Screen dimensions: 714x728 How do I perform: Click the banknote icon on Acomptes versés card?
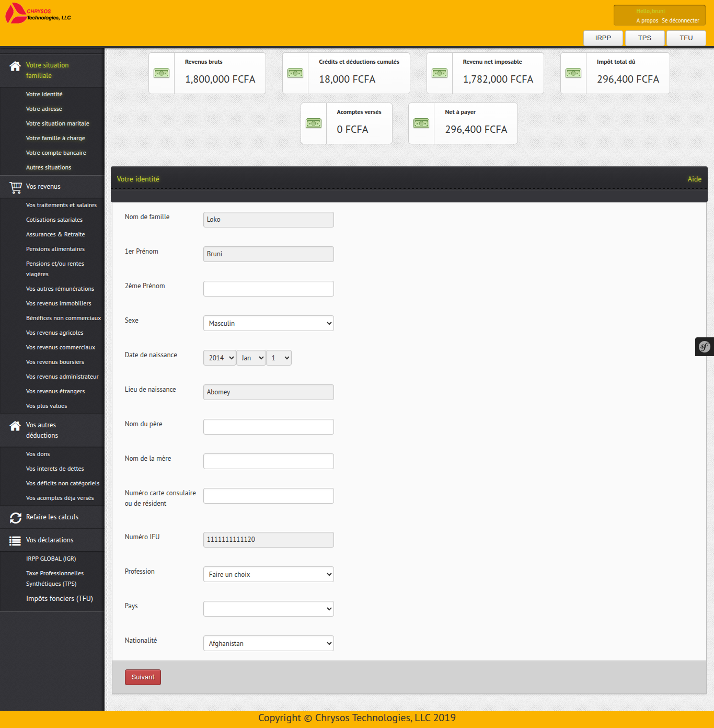pyautogui.click(x=314, y=123)
